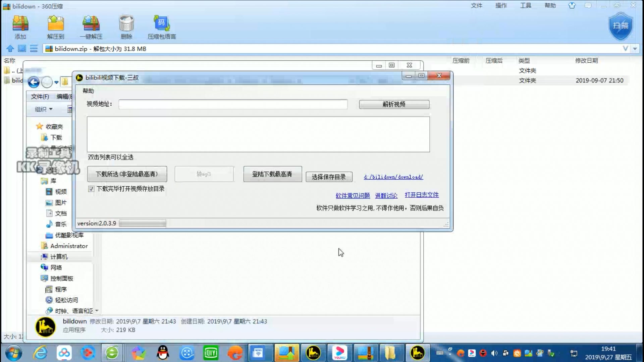Switch to list view beside the address bar
Screen dimensions: 644x362
pyautogui.click(x=34, y=49)
